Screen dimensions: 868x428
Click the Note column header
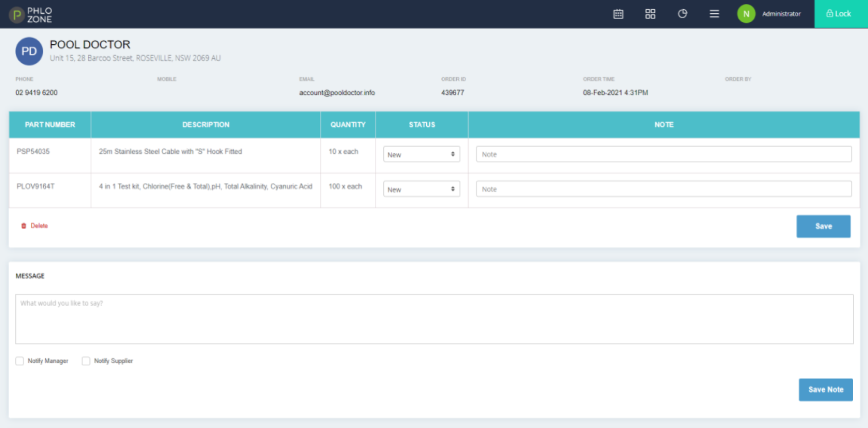(x=664, y=125)
